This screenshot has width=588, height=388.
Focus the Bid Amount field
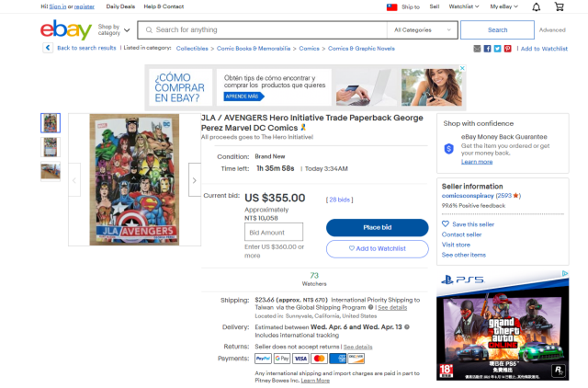click(x=274, y=233)
